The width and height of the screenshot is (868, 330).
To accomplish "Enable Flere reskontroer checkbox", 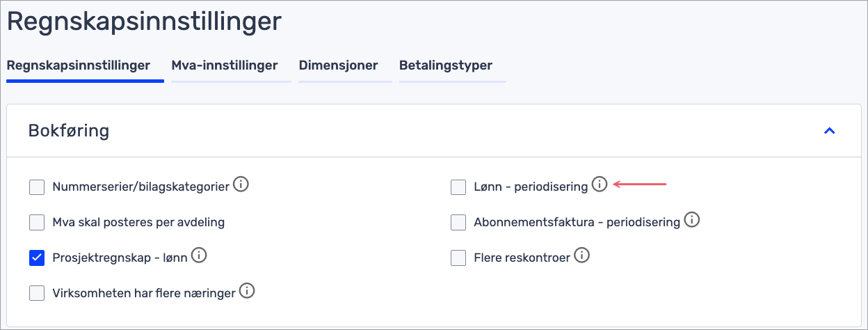I will (x=458, y=258).
